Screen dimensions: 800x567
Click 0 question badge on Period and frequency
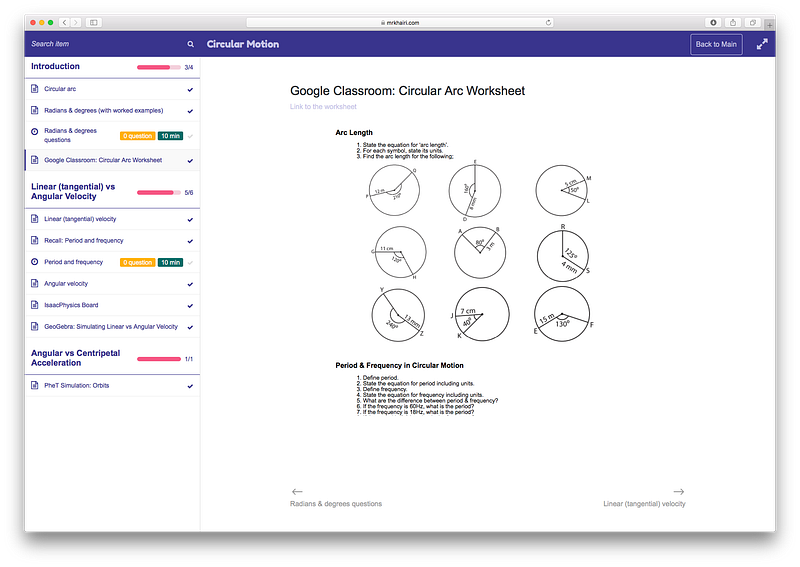coord(138,262)
